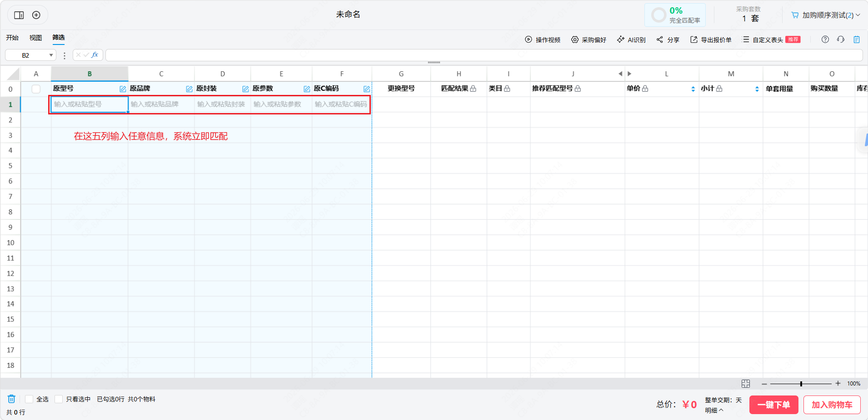868x420 pixels.
Task: Switch to the 筛选 tab
Action: (59, 38)
